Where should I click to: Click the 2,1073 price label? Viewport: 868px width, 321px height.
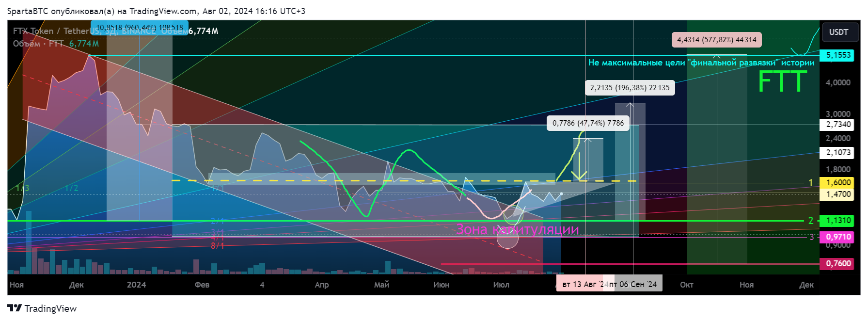(836, 153)
